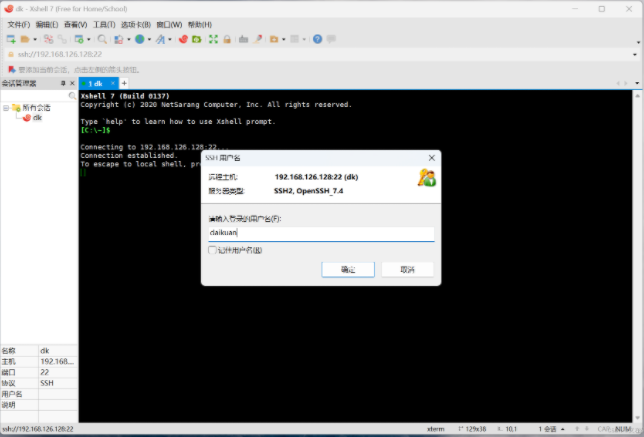Image resolution: width=644 pixels, height=437 pixels.
Task: Open the File (文件) menu
Action: click(x=18, y=24)
